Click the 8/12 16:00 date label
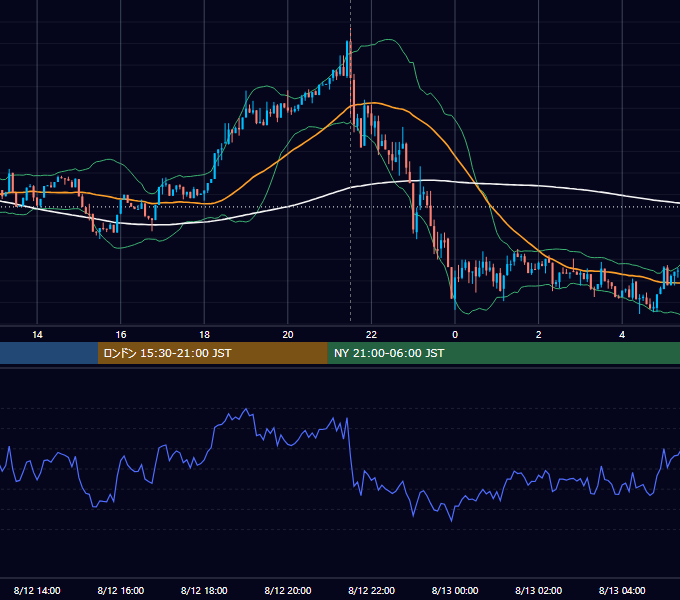This screenshot has height=600, width=680. [x=121, y=590]
